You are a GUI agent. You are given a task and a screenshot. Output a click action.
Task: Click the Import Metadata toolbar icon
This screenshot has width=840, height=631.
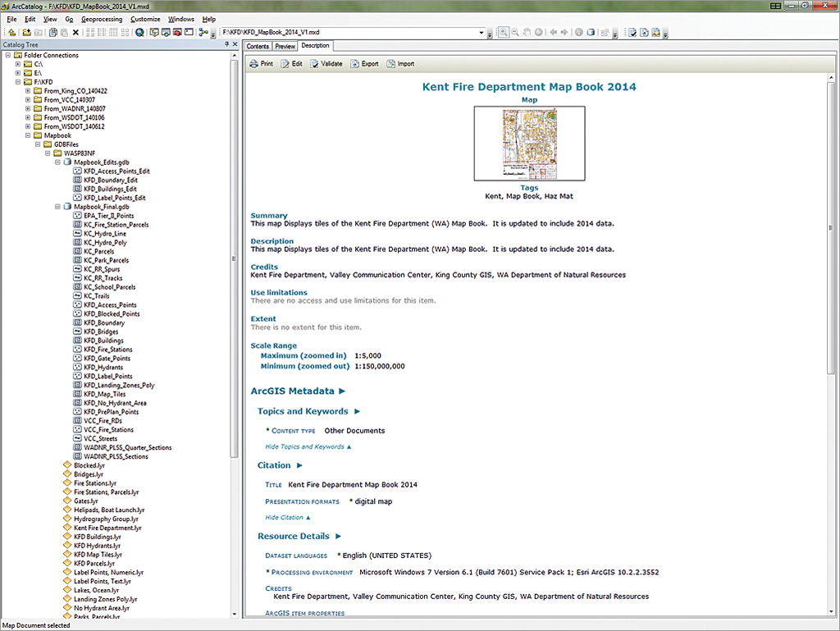point(656,32)
